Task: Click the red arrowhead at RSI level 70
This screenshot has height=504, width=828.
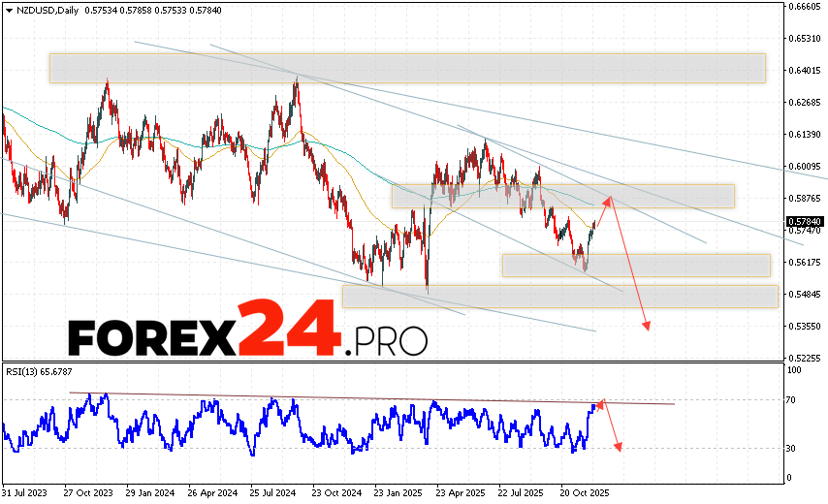Action: pyautogui.click(x=600, y=402)
